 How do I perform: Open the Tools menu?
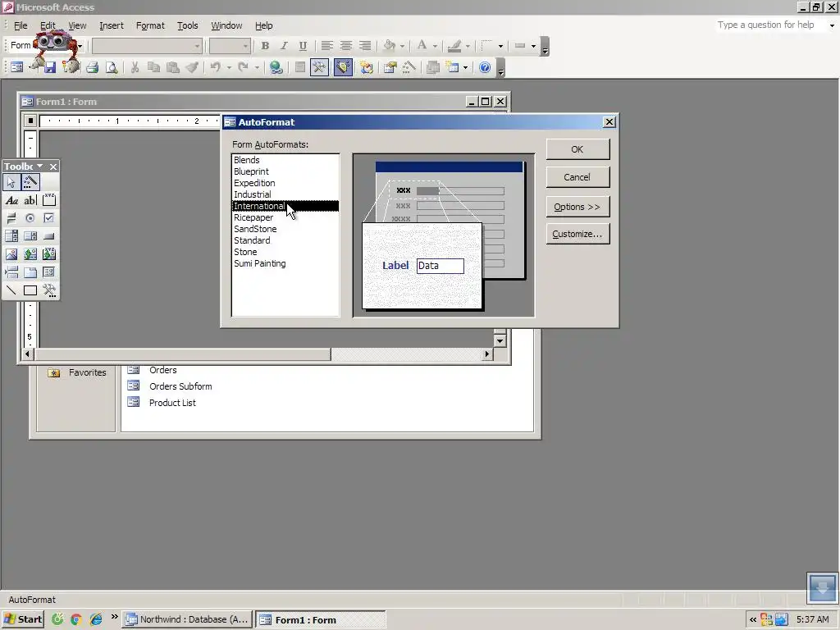tap(188, 25)
